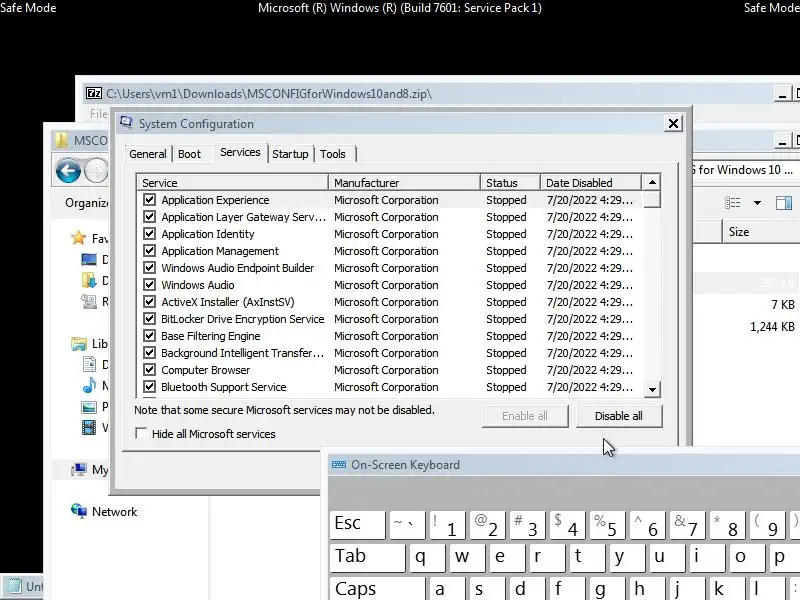Toggle Application Layer Gateway Service checkbox
The image size is (800, 600).
pyautogui.click(x=149, y=217)
